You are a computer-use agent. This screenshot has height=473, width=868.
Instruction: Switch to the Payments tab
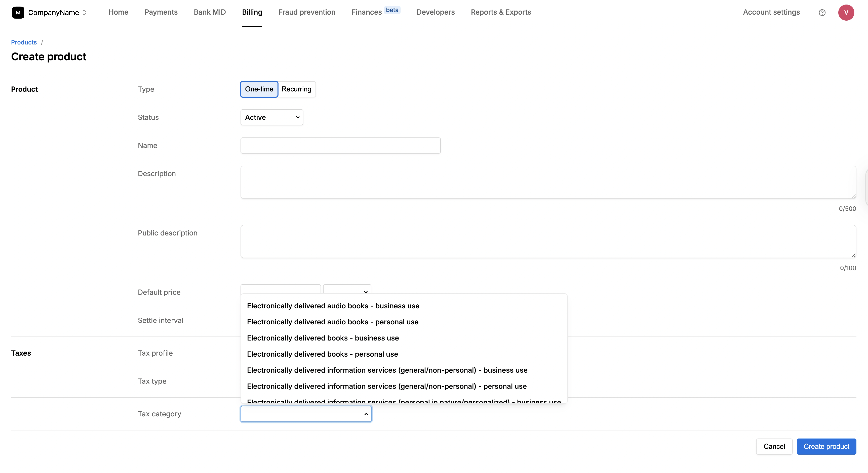(x=161, y=12)
